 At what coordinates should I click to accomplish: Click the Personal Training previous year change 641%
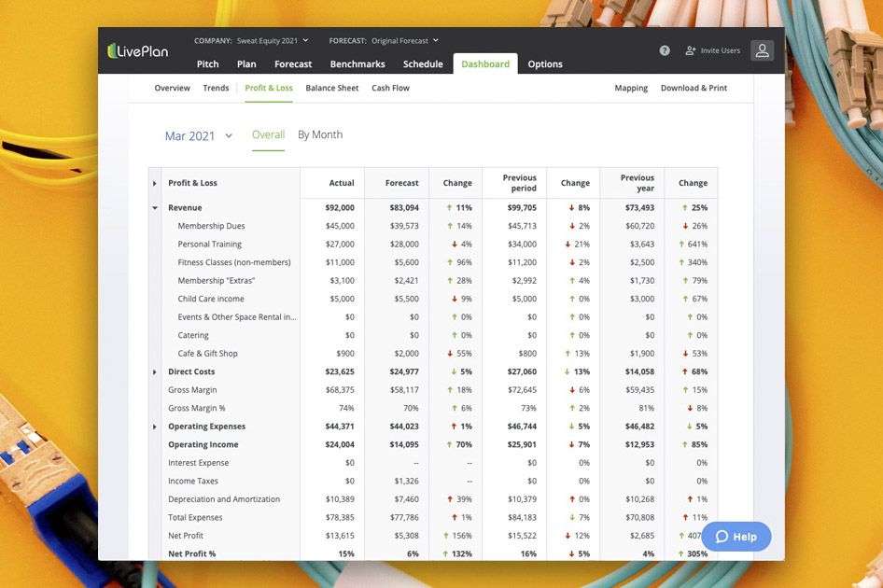[694, 244]
